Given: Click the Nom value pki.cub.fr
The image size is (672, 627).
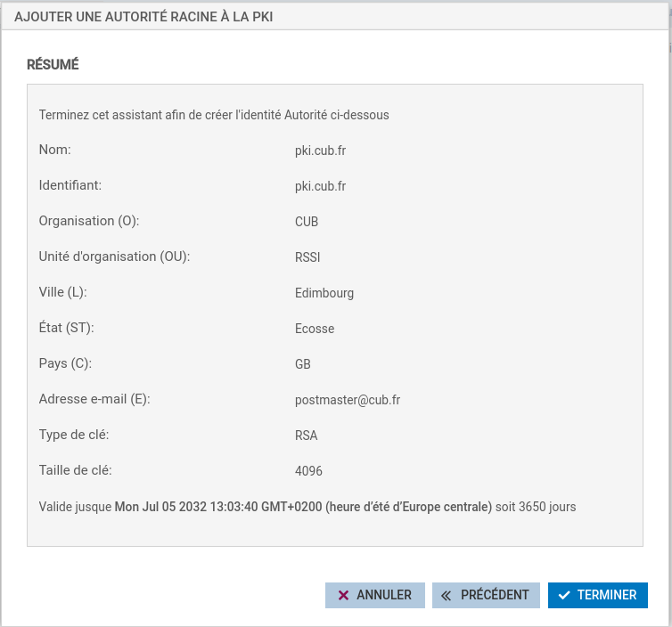Looking at the screenshot, I should [x=320, y=151].
